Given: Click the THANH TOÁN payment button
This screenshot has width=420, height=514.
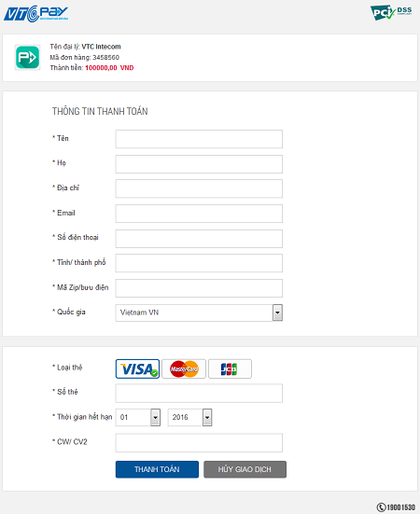Looking at the screenshot, I should pos(157,469).
